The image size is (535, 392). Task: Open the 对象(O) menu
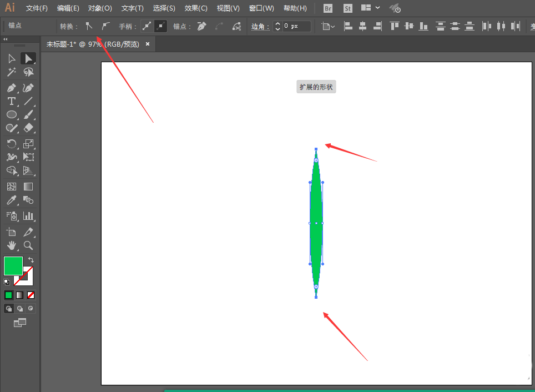pyautogui.click(x=100, y=8)
